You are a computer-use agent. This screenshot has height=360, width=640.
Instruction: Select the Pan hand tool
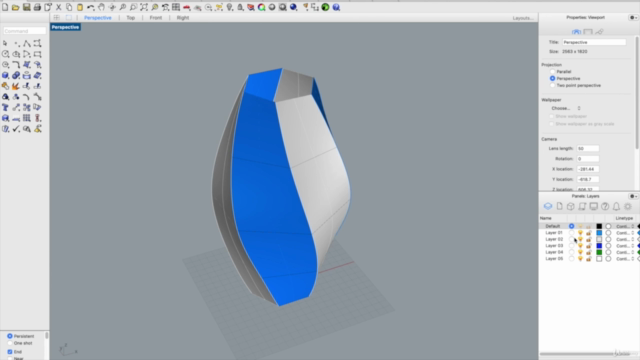point(101,7)
